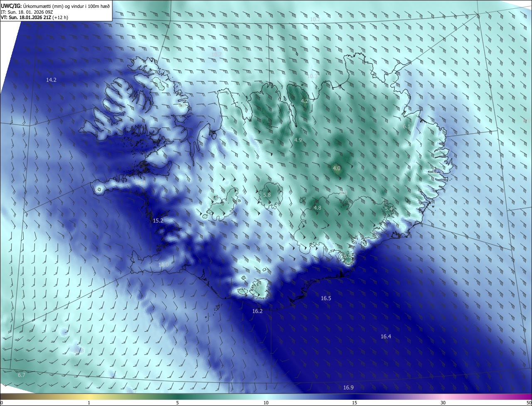Click the 6.1 value label on the map
532x406 pixels.
click(406, 126)
